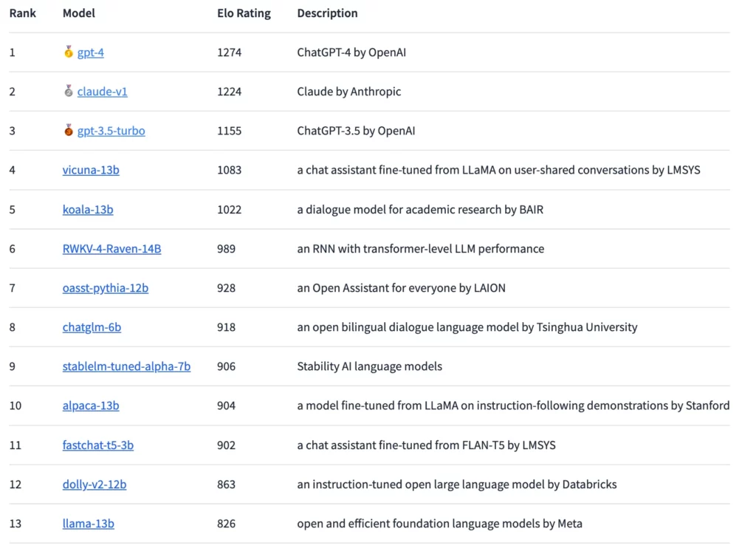This screenshot has height=554, width=756.
Task: Click the Elo Rating column header
Action: [244, 13]
